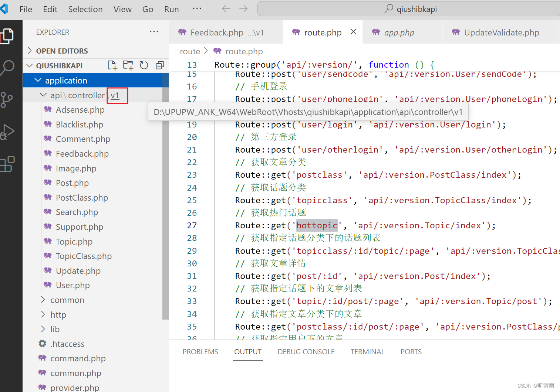This screenshot has height=392, width=560.
Task: Select the route.php editor tab
Action: [x=323, y=33]
